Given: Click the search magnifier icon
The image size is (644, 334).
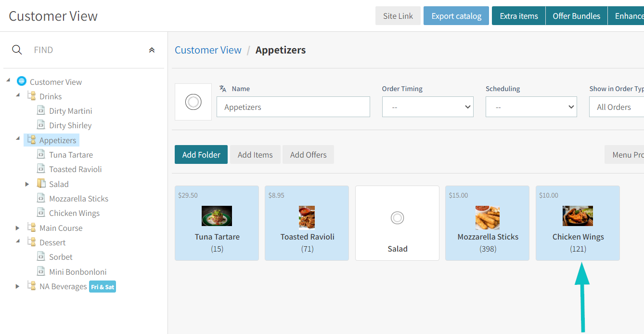Looking at the screenshot, I should (17, 50).
